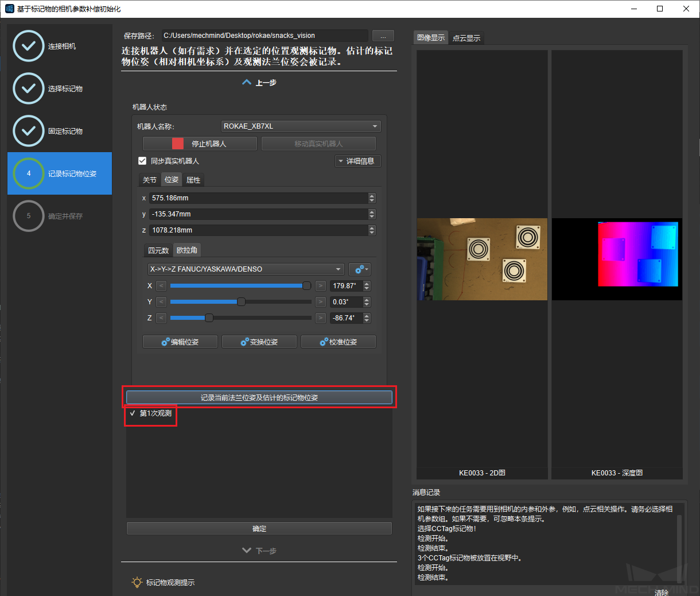Click the gear settings icon beside Euler convention
The height and width of the screenshot is (596, 700).
[x=360, y=269]
